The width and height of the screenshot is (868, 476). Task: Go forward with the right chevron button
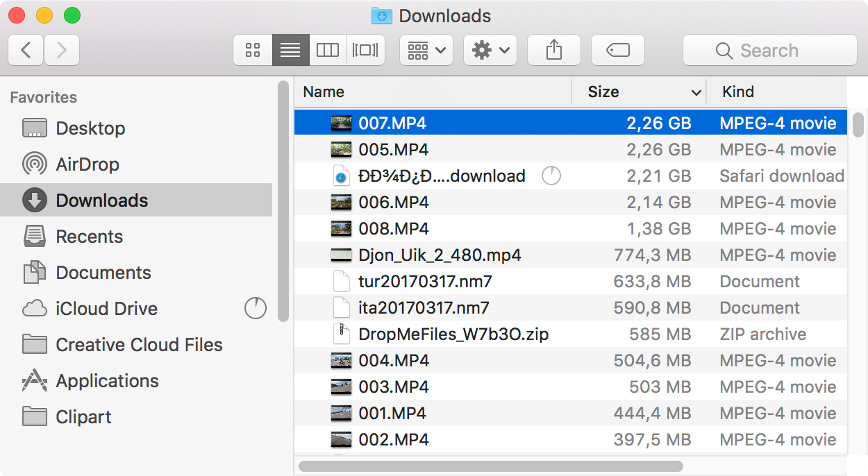tap(62, 50)
